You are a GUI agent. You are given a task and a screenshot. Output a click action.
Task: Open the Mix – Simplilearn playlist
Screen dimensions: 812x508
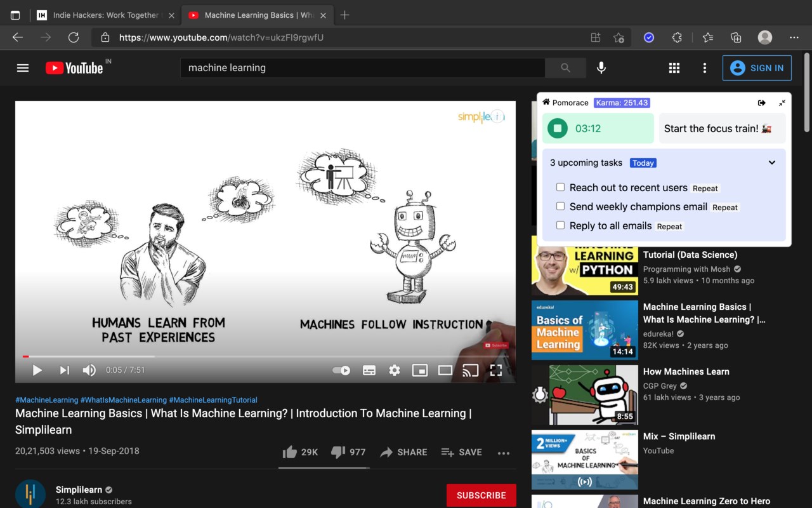click(679, 436)
